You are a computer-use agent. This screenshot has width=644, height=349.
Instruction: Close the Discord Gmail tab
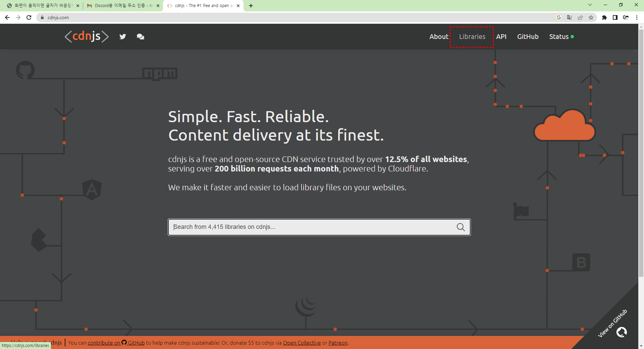[158, 6]
